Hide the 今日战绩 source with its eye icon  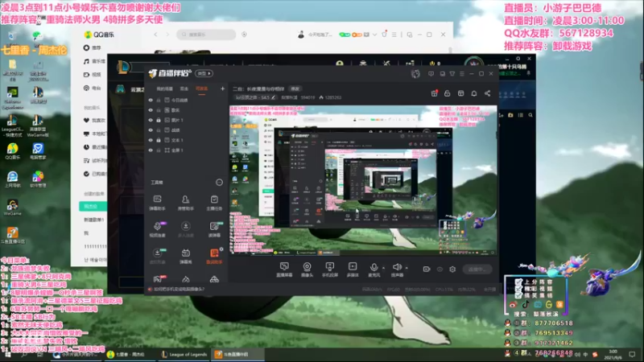click(151, 100)
